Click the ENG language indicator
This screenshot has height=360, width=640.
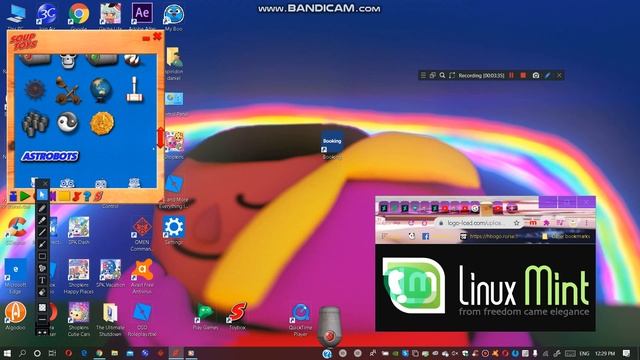click(x=584, y=353)
